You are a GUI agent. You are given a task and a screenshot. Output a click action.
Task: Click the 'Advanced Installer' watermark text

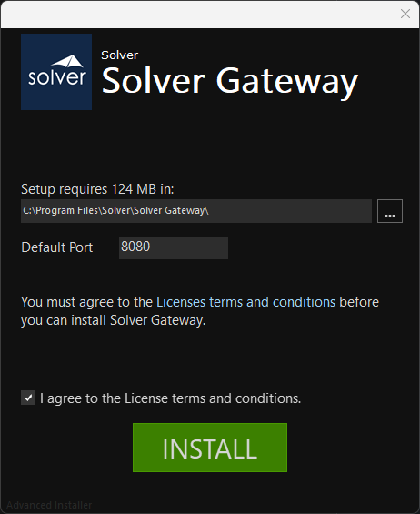[49, 505]
